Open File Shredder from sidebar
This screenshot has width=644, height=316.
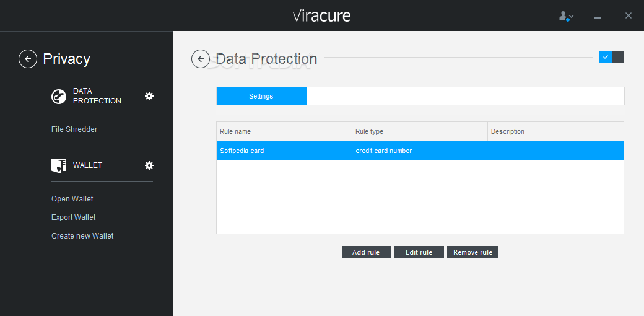coord(74,129)
